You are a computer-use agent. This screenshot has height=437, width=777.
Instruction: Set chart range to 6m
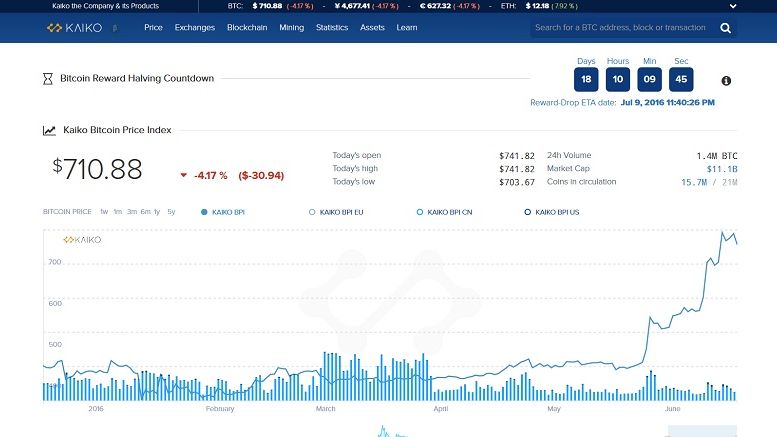pyautogui.click(x=145, y=212)
